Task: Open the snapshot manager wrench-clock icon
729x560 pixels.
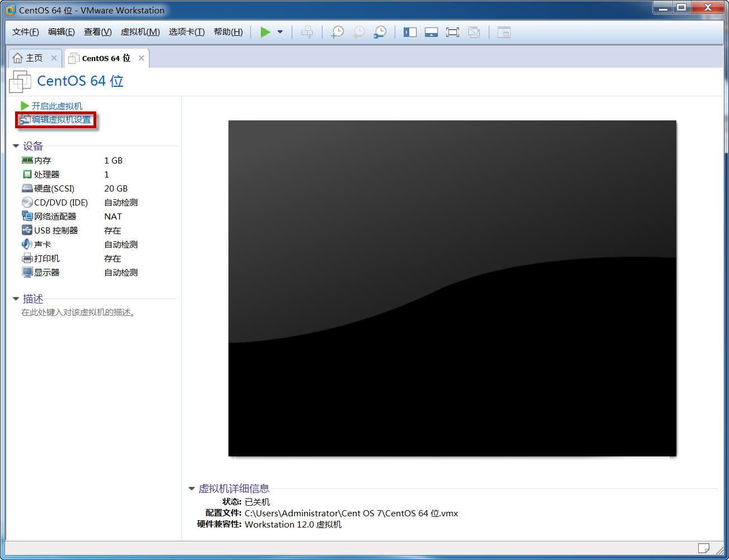Action: pos(380,32)
